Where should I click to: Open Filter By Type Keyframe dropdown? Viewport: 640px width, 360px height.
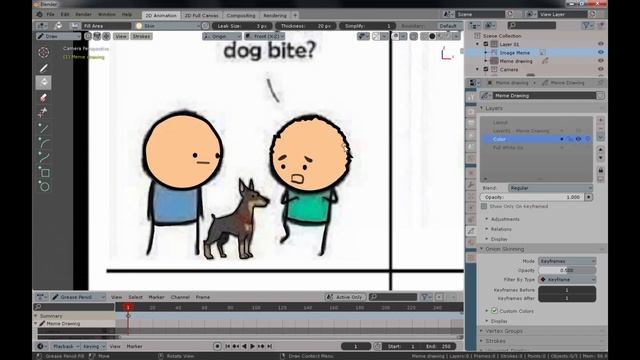point(567,280)
